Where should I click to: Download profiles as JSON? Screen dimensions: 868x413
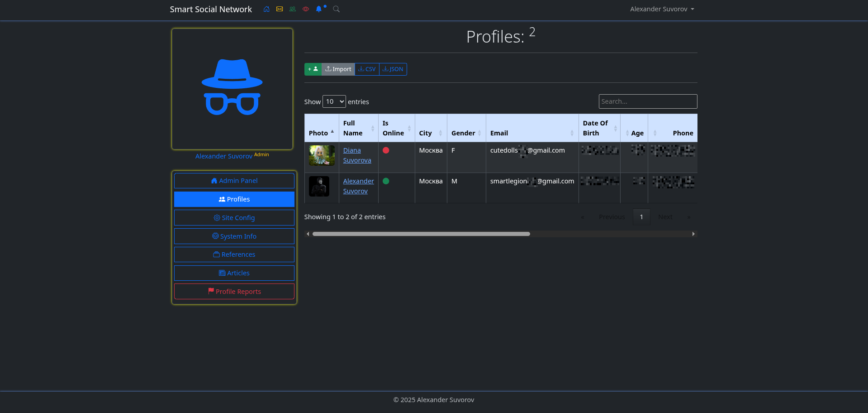pos(393,69)
